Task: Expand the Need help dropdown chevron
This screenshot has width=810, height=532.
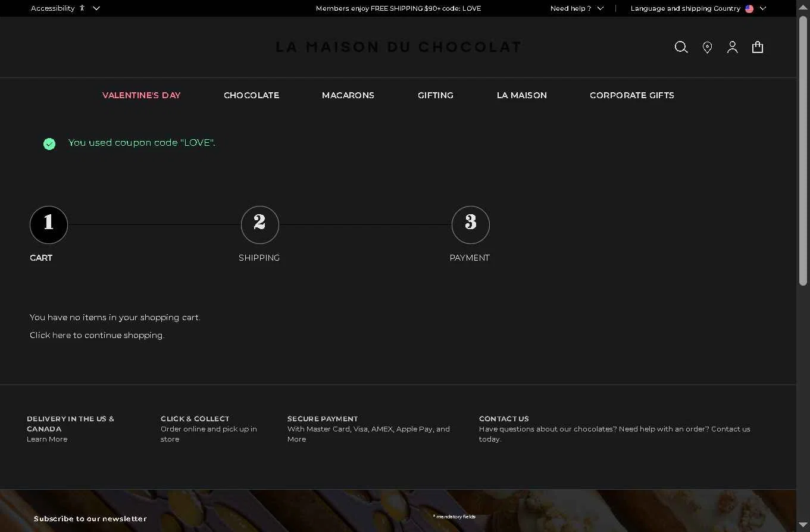Action: [x=600, y=8]
